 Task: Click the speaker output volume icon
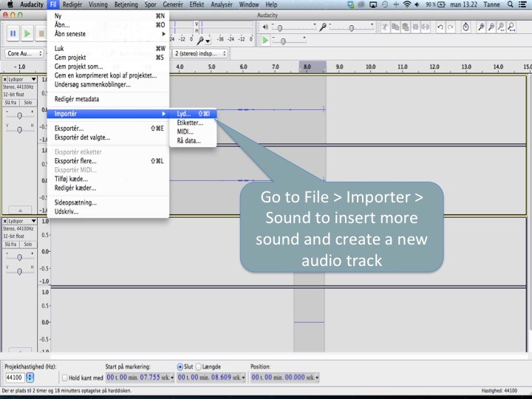point(265,27)
